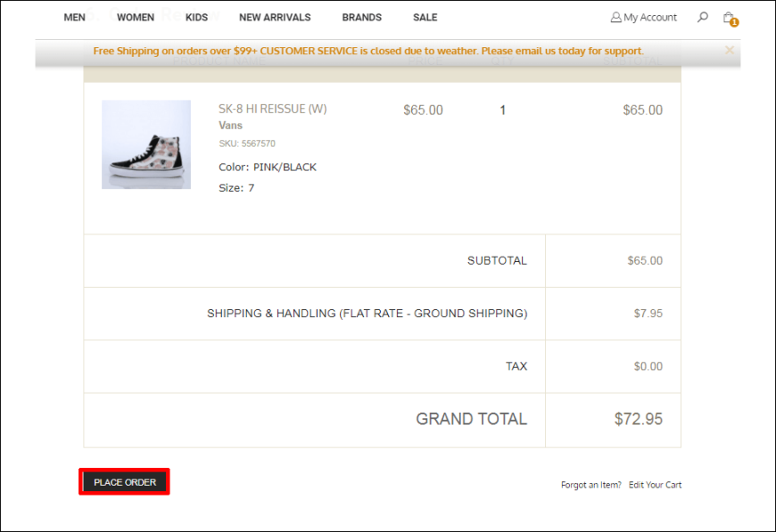Open the MEN menu
Image resolution: width=776 pixels, height=532 pixels.
[x=75, y=17]
